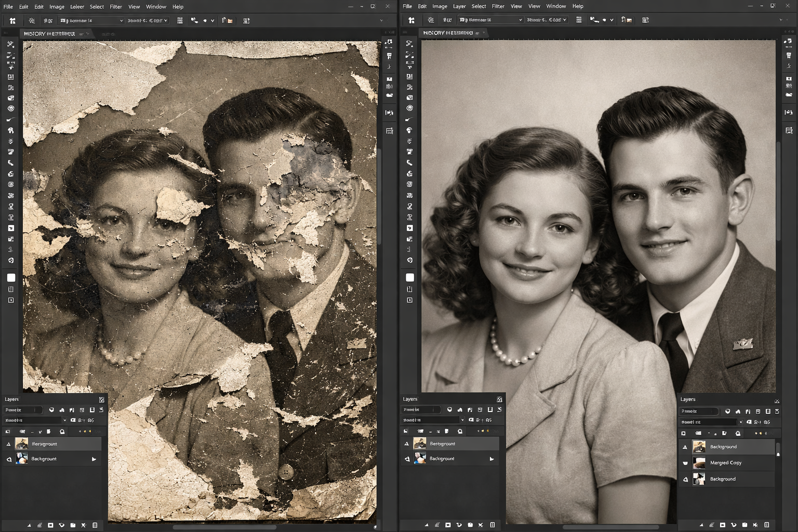Open the Filter menu in the left window

[115, 7]
